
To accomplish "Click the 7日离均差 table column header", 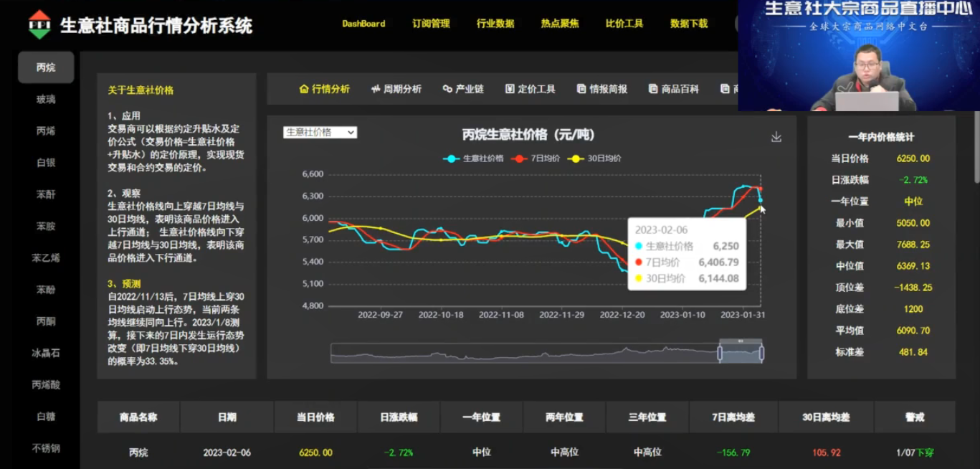I will click(733, 417).
